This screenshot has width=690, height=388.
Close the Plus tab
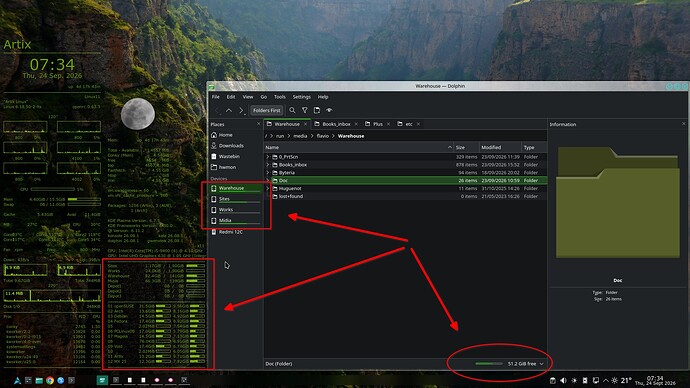[x=388, y=124]
